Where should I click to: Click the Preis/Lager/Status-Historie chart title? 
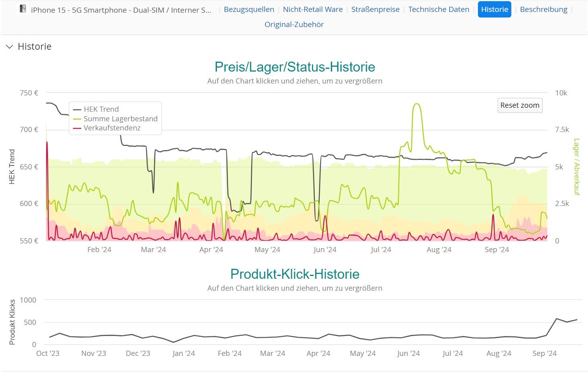coord(295,67)
